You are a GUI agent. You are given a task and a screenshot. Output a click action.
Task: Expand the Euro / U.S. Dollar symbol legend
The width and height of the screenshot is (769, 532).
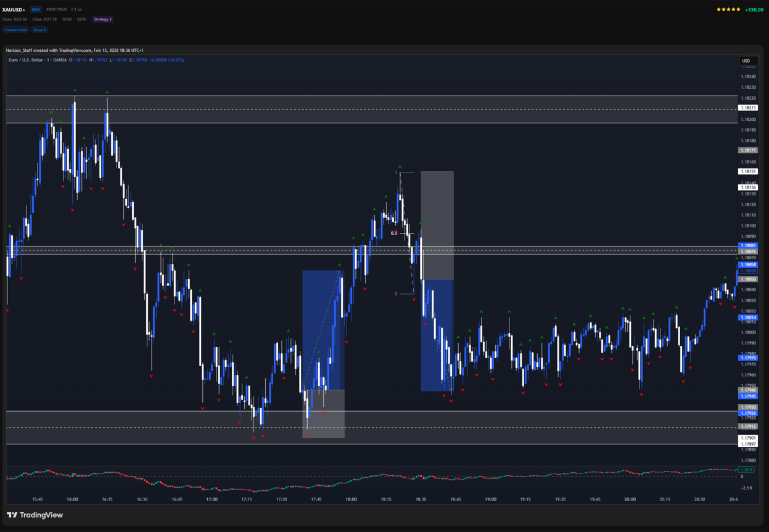coord(37,60)
